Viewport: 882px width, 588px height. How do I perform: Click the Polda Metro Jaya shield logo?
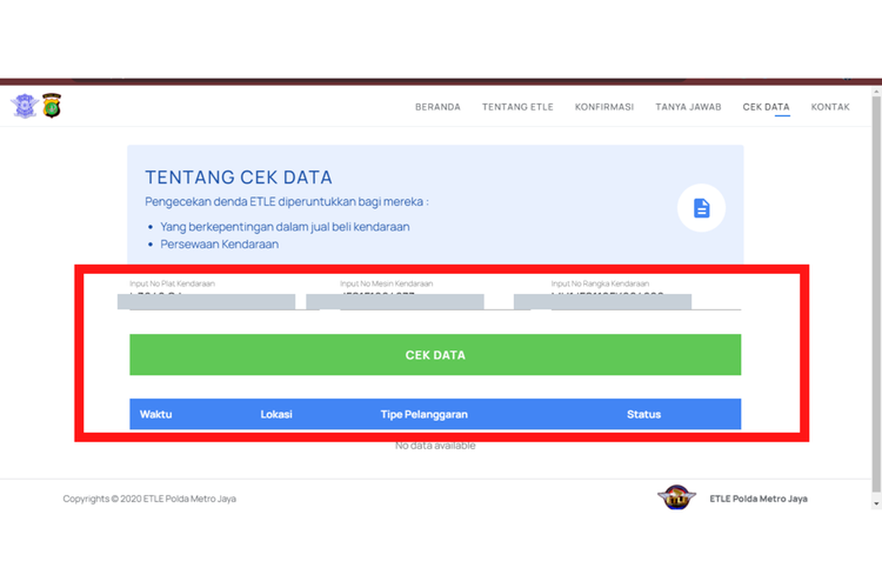[51, 106]
